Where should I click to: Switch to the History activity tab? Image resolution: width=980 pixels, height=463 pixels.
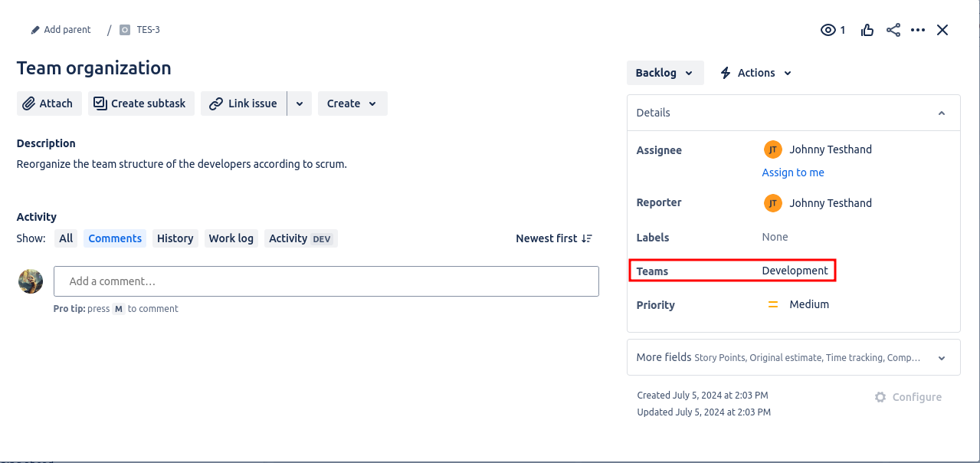point(175,238)
